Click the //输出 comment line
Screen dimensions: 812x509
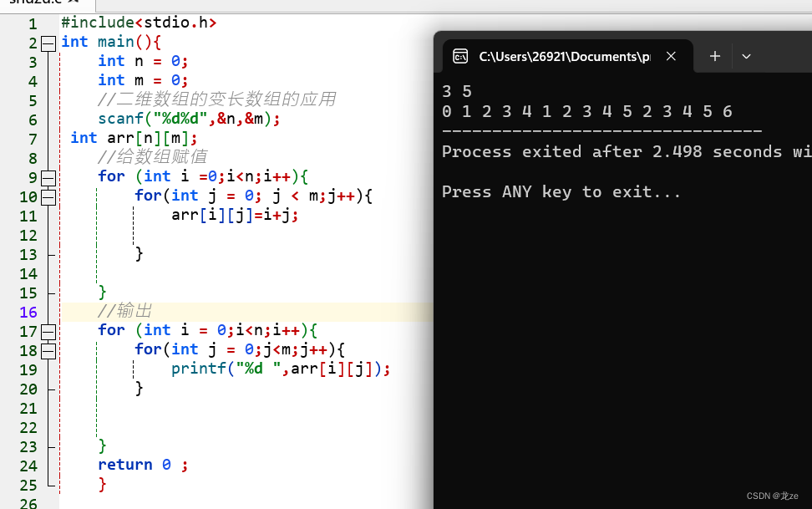[124, 311]
